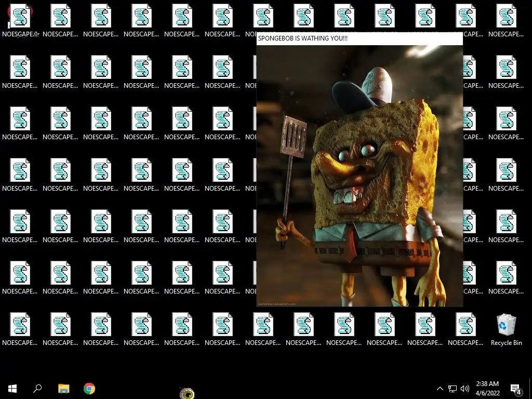The width and height of the screenshot is (532, 399).
Task: Open the Recycle Bin desktop icon
Action: tap(506, 330)
